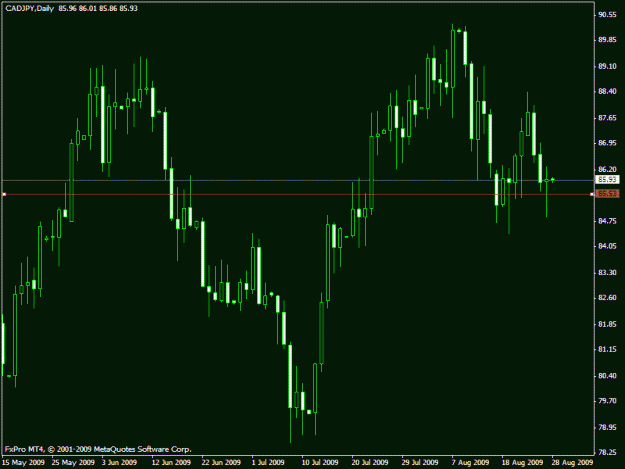
Task: Click the 1 Jul 2009 date label
Action: [x=268, y=463]
